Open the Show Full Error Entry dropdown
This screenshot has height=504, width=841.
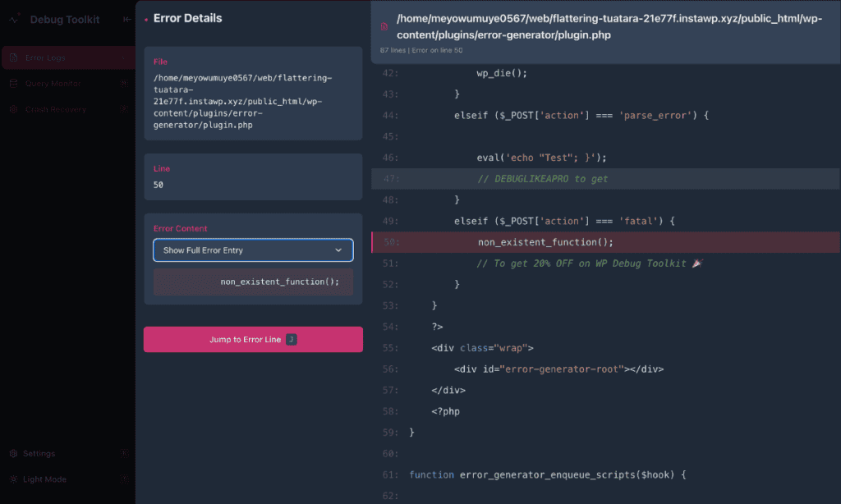pyautogui.click(x=253, y=250)
